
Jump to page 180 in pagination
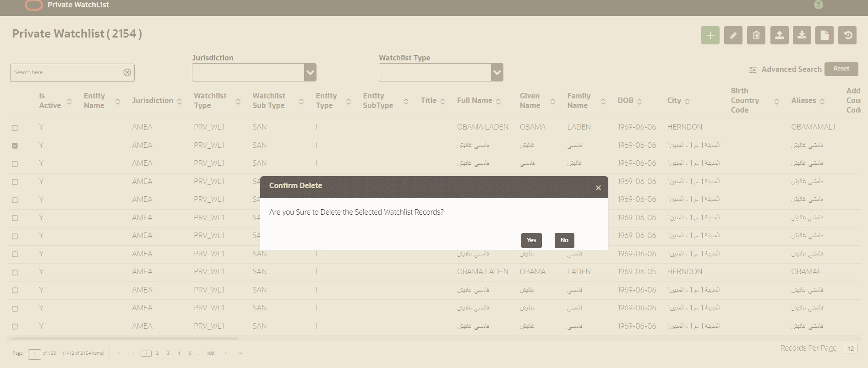(210, 353)
